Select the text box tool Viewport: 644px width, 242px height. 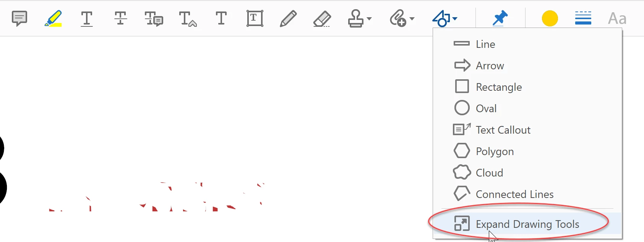255,18
